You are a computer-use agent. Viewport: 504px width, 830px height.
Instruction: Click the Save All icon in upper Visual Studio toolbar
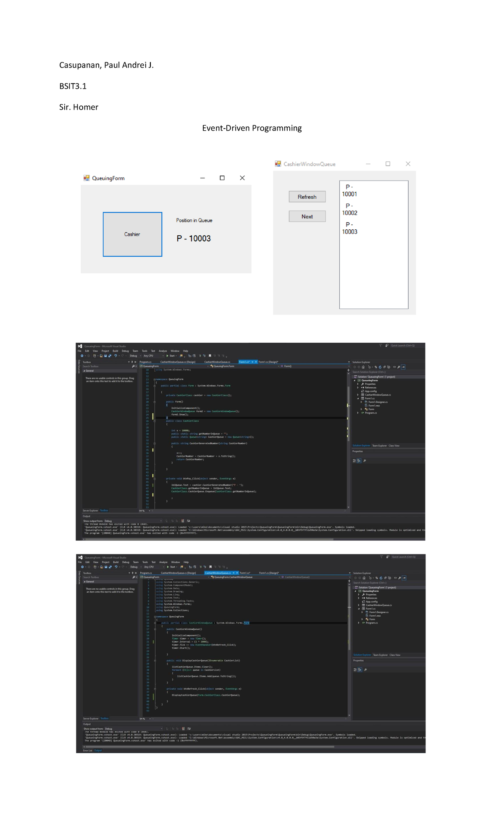pyautogui.click(x=110, y=356)
